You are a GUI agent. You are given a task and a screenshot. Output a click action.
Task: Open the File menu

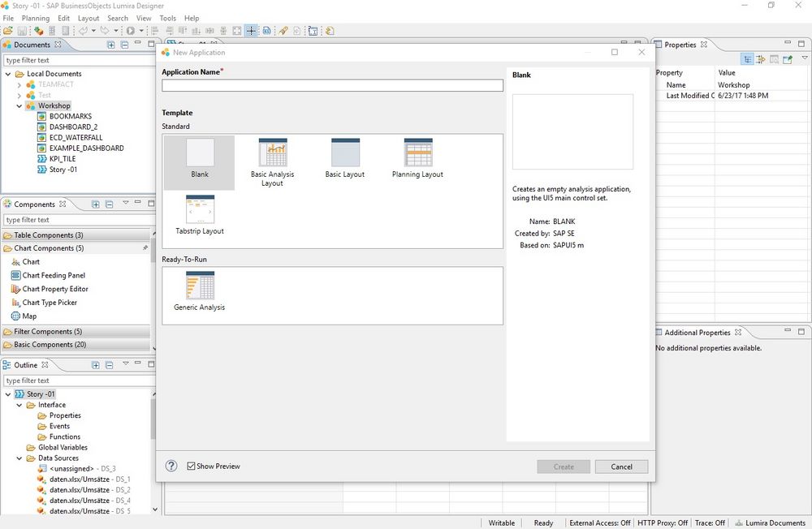pos(8,18)
